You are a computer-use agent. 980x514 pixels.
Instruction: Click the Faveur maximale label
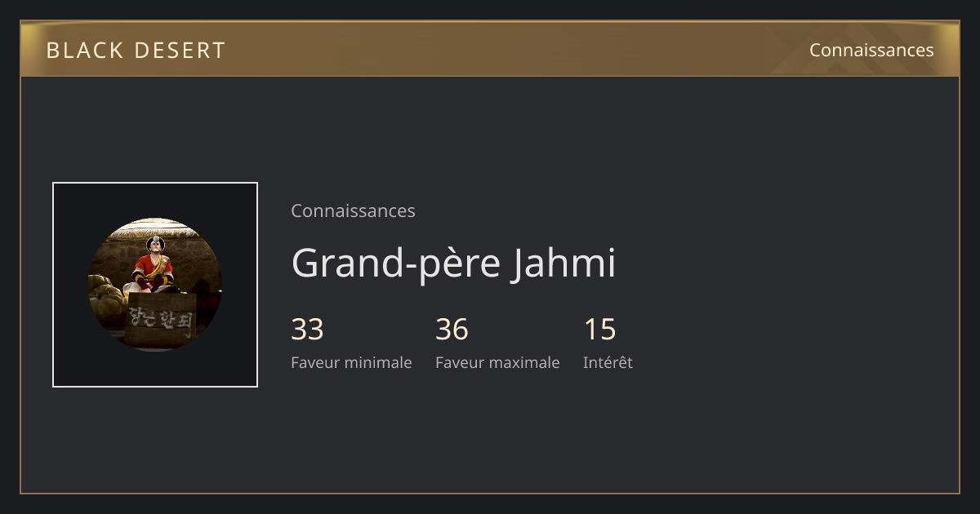[x=497, y=362]
